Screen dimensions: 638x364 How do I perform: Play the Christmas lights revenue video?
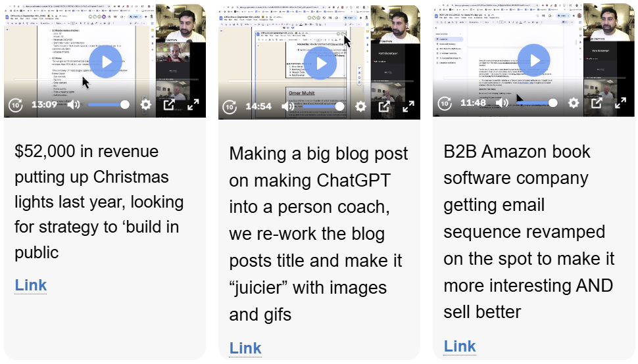click(x=106, y=62)
